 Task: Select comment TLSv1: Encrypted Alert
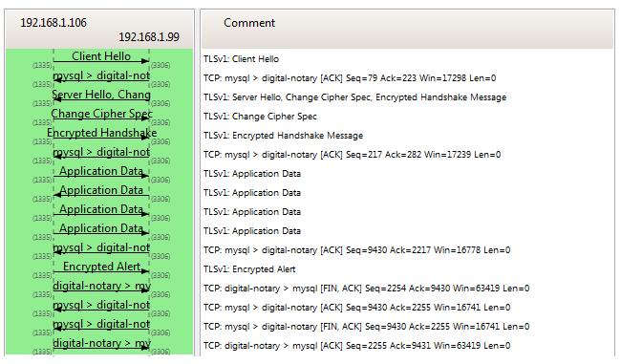click(x=249, y=269)
